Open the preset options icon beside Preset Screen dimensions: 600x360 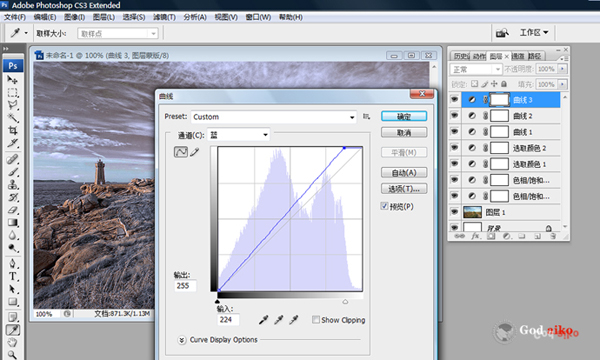366,116
